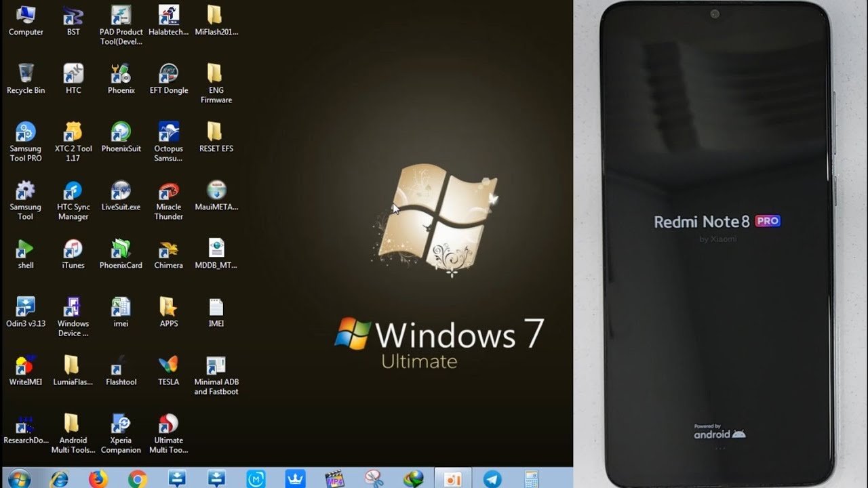
Task: Launch the EFT Dongle shortcut
Action: (168, 79)
